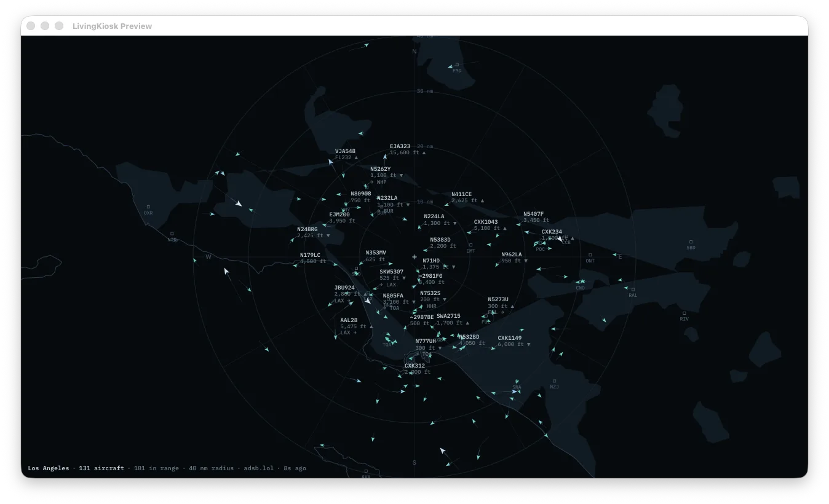Image resolution: width=829 pixels, height=504 pixels.
Task: Click the N179LC callsign label
Action: pyautogui.click(x=310, y=255)
